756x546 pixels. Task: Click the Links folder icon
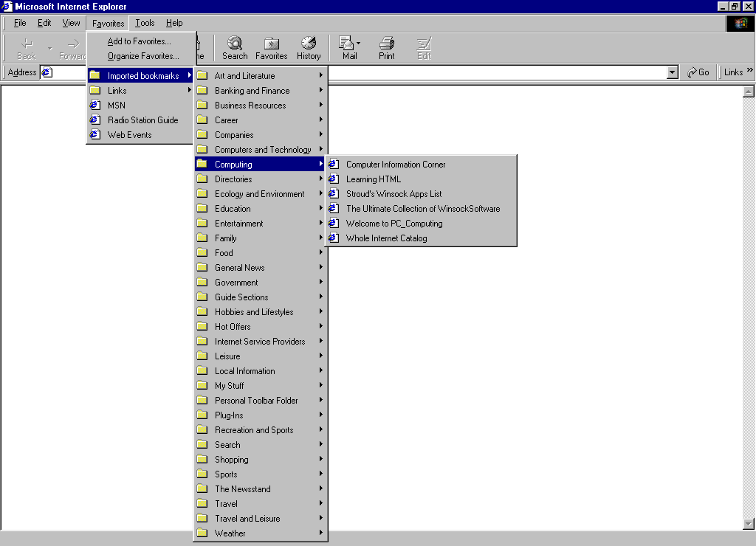95,90
